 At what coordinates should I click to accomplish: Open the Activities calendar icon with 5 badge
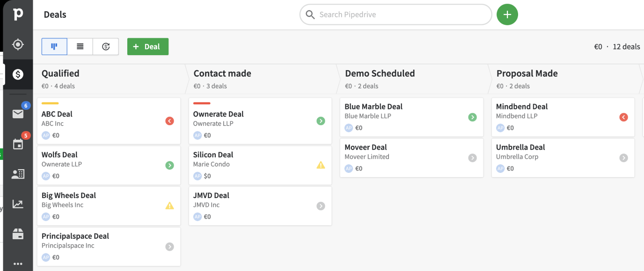click(x=18, y=144)
